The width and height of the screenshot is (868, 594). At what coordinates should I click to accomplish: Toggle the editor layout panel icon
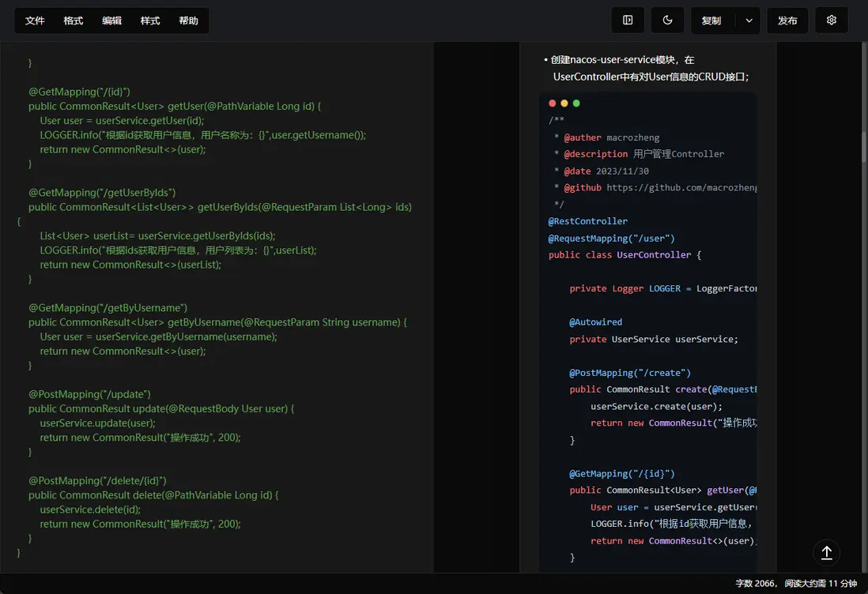628,21
